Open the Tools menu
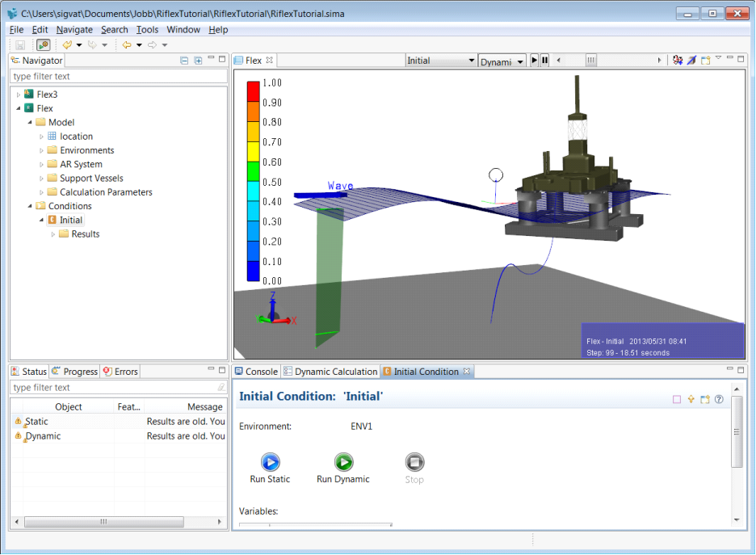 pos(147,30)
